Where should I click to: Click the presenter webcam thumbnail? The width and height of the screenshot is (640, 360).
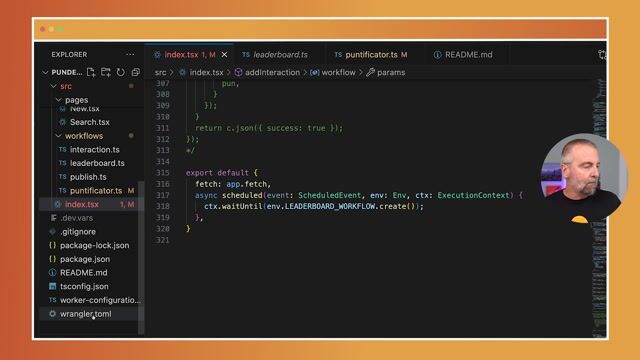pyautogui.click(x=584, y=177)
